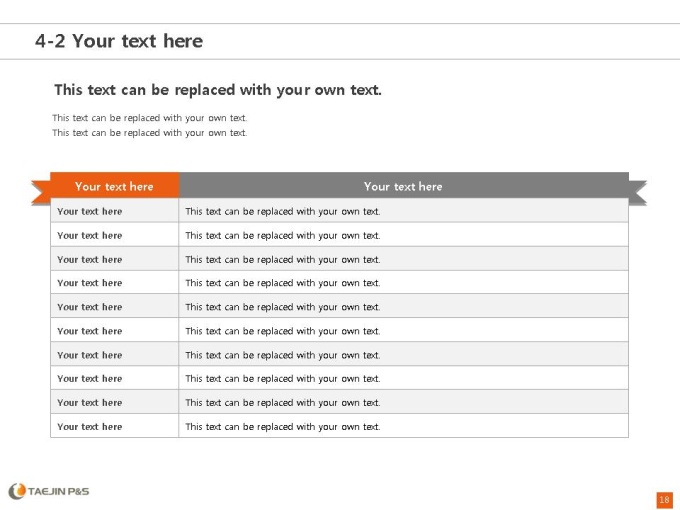Click the last table row's description cell
Image resolution: width=680 pixels, height=510 pixels.
pos(403,426)
